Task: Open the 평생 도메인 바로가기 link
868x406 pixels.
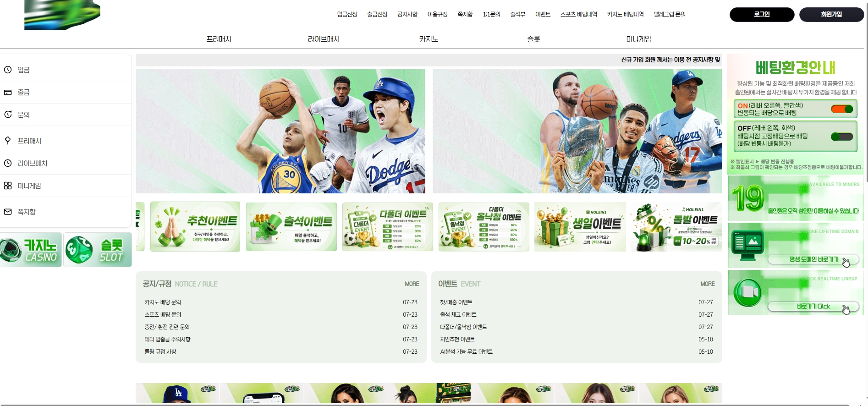Action: (813, 259)
